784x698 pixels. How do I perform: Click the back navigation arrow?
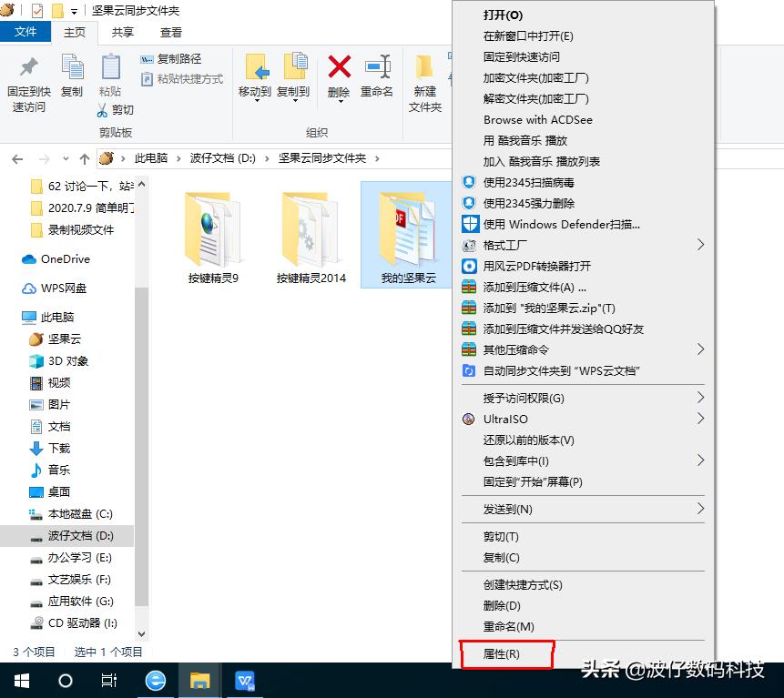click(x=17, y=157)
